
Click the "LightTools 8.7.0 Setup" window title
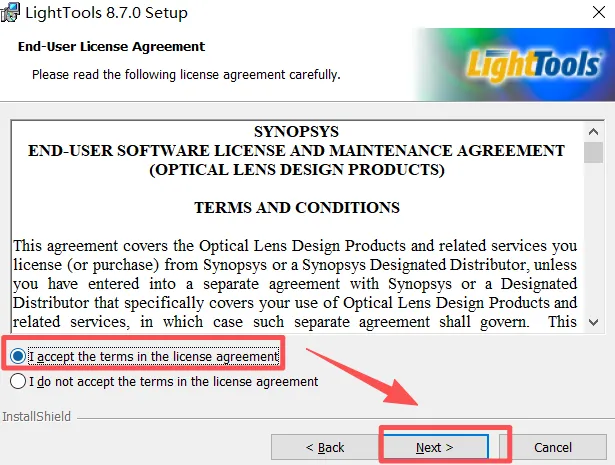[107, 13]
